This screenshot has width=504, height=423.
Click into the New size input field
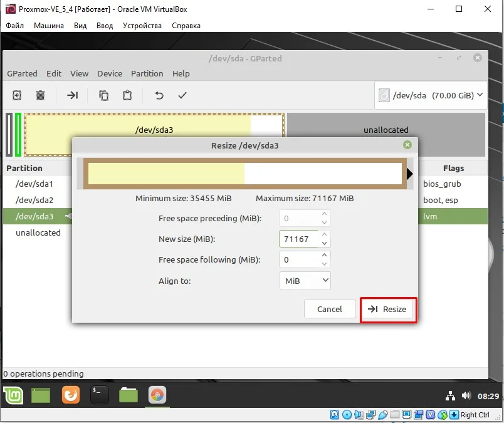click(x=299, y=239)
